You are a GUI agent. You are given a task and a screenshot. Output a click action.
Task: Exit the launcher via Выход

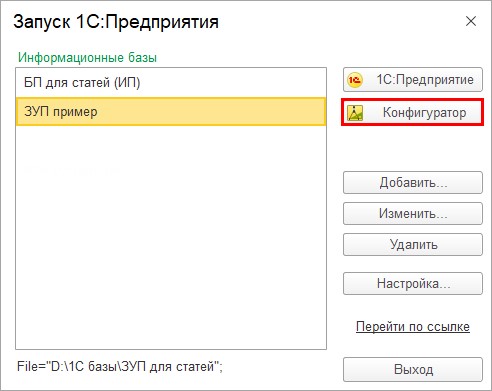point(413,369)
